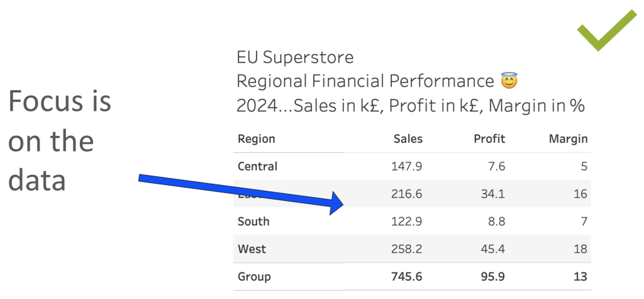This screenshot has width=644, height=299.
Task: Click West margin value 18
Action: (x=580, y=249)
